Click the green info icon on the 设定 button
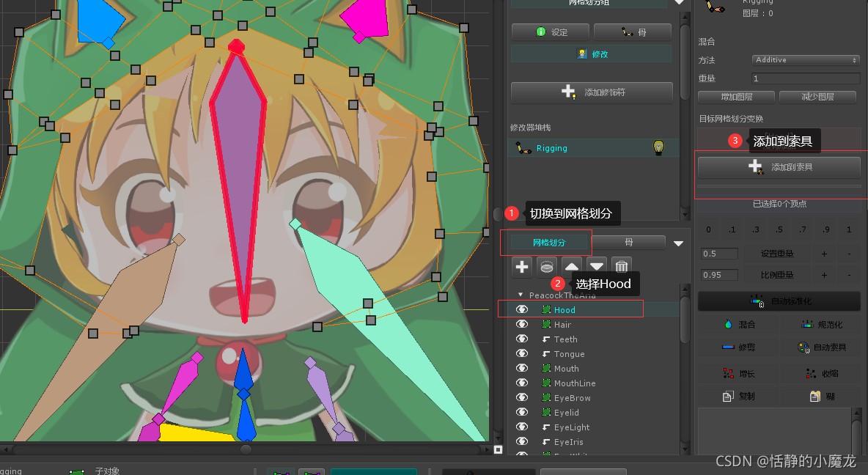Viewport: 868px width, 475px height. 541,32
